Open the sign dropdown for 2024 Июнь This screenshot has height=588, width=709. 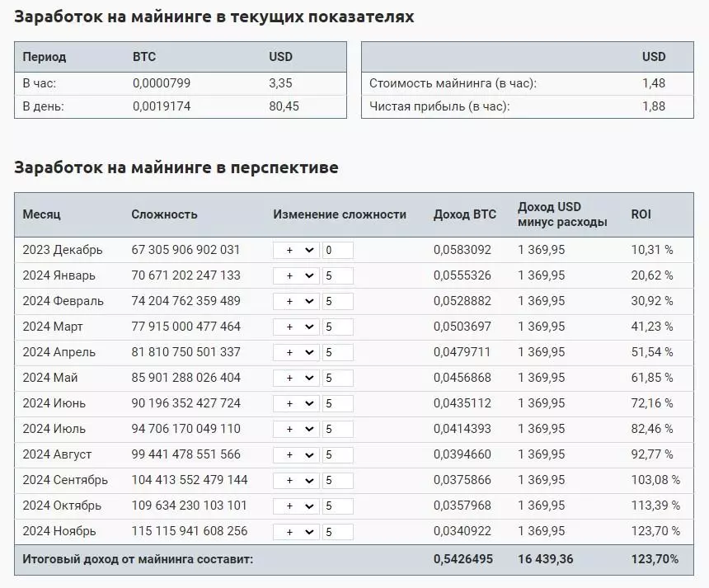(296, 403)
